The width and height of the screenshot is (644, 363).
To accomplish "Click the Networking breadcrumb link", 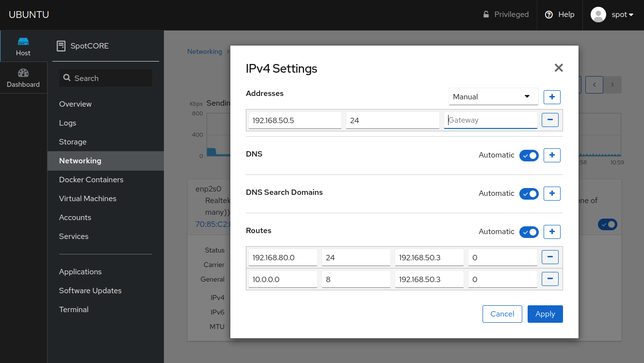I will 205,51.
